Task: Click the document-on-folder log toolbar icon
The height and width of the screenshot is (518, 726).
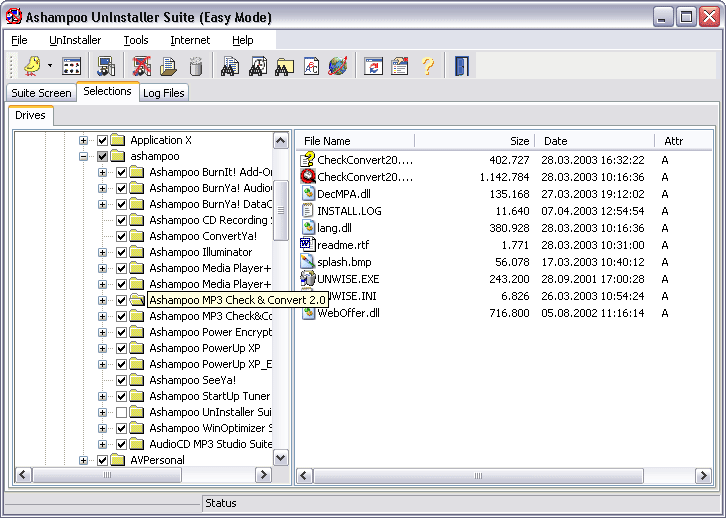Action: point(169,66)
